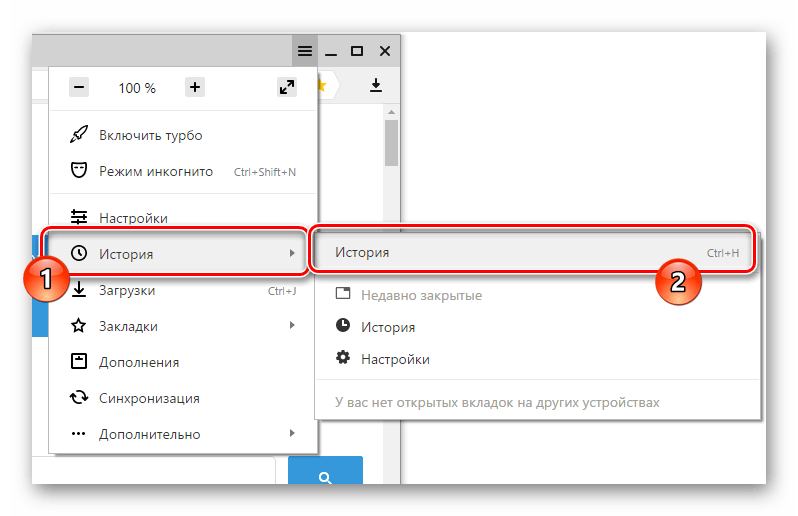Open Синхронизация menu entry
The width and height of the screenshot is (798, 516).
click(x=183, y=398)
